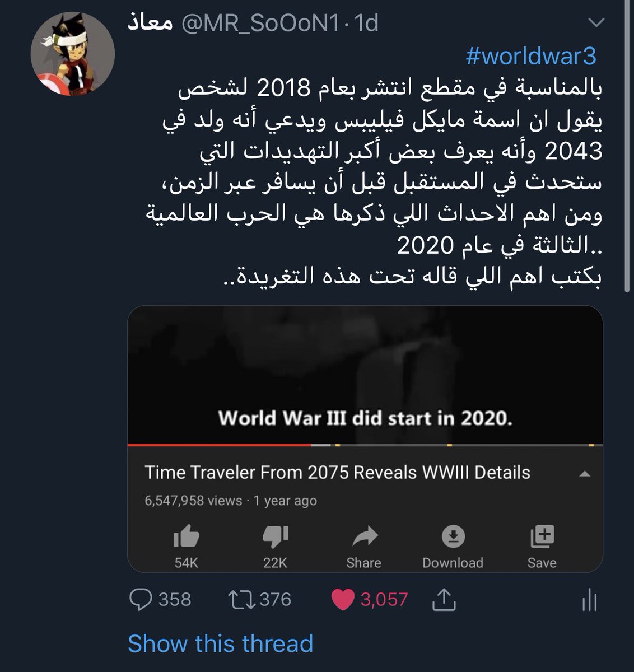This screenshot has width=634, height=672.
Task: Open tweet analytics bar chart icon
Action: [x=589, y=600]
